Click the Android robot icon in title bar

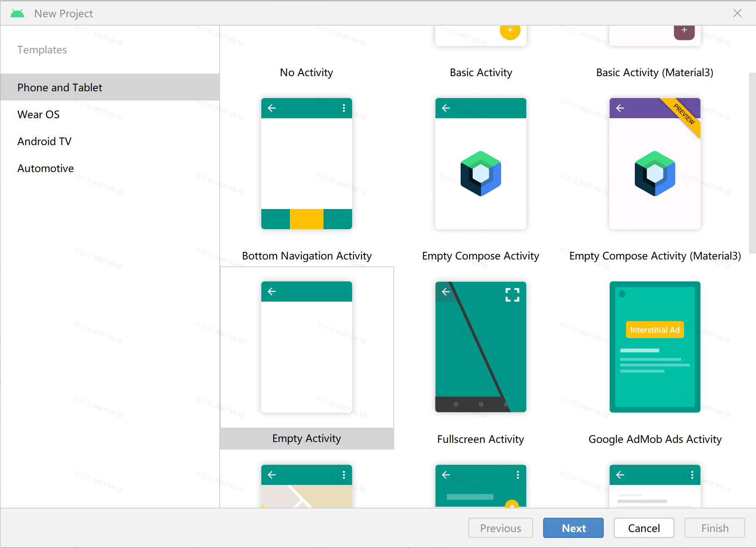coord(17,13)
